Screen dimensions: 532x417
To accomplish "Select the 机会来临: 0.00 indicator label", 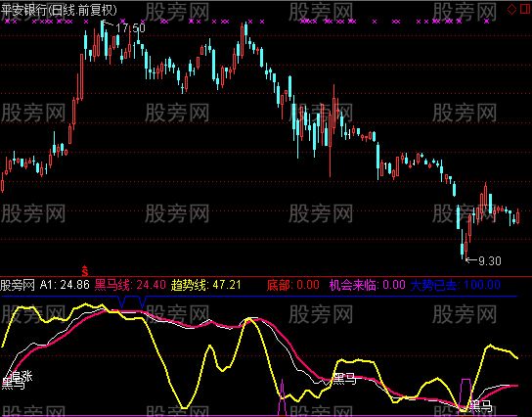I will click(x=368, y=285).
